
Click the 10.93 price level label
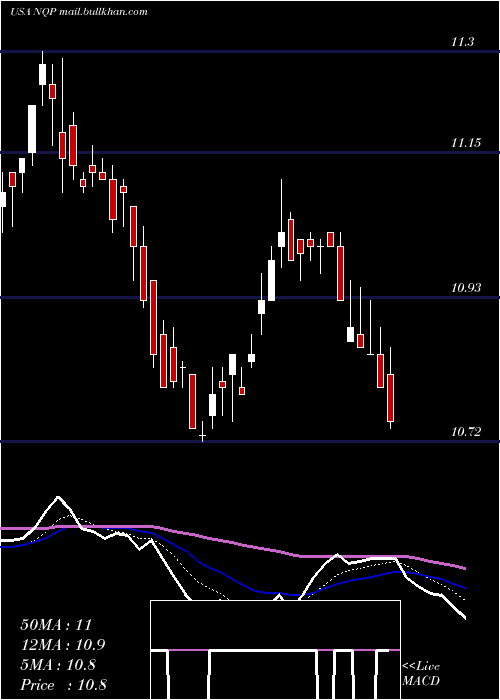tap(466, 288)
